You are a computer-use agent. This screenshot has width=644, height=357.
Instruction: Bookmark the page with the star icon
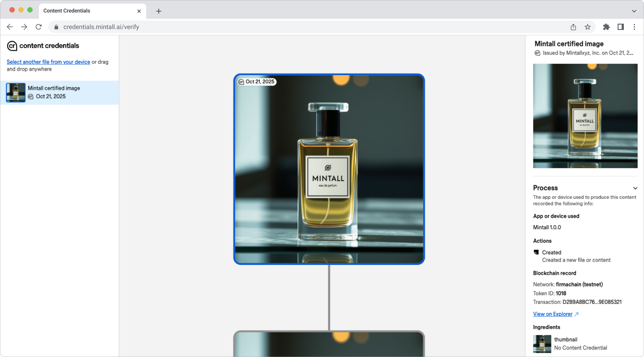point(587,27)
